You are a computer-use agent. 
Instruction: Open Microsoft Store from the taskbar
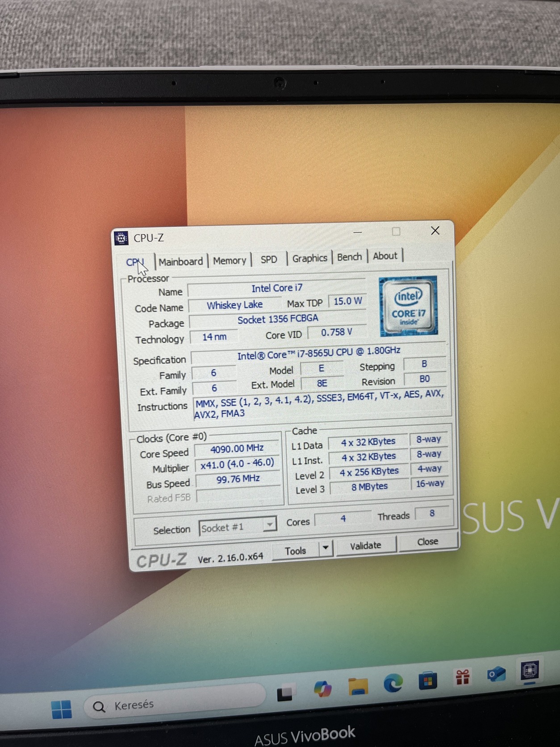click(x=427, y=681)
